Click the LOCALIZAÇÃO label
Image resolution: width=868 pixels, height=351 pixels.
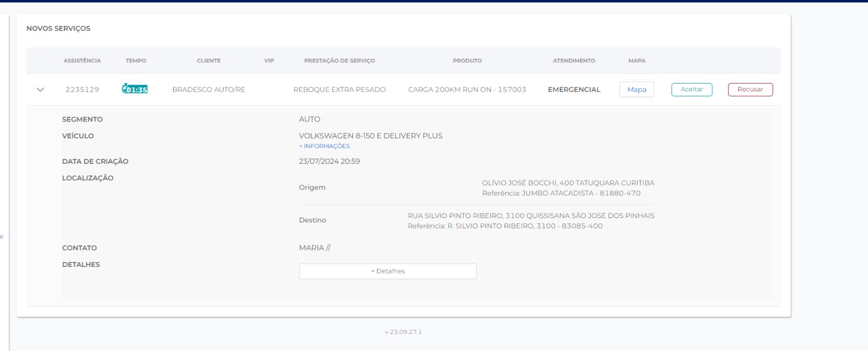point(88,178)
